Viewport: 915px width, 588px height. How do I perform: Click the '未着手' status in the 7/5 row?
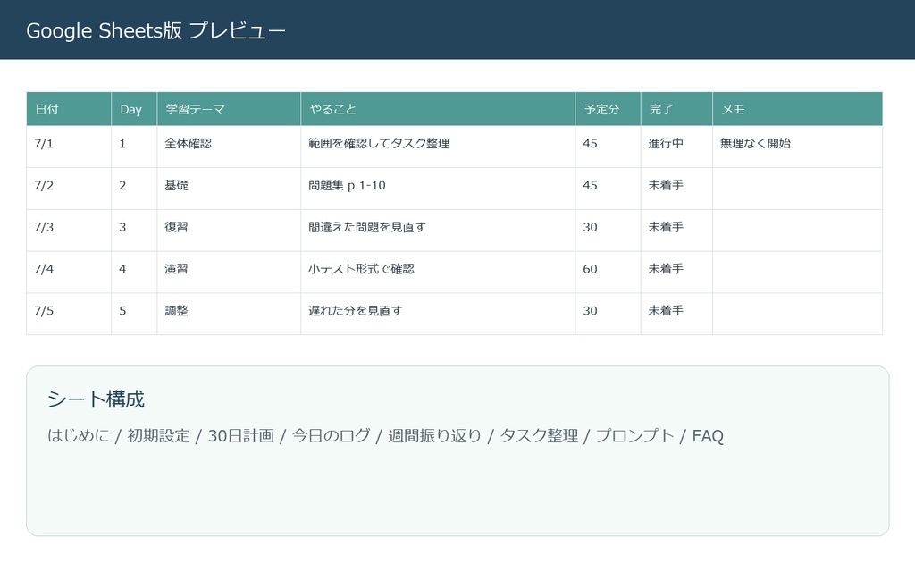677,314
